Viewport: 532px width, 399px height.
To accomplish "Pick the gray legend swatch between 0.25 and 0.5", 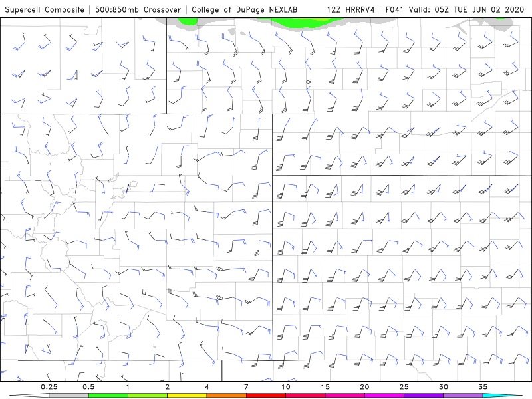I will coord(69,396).
